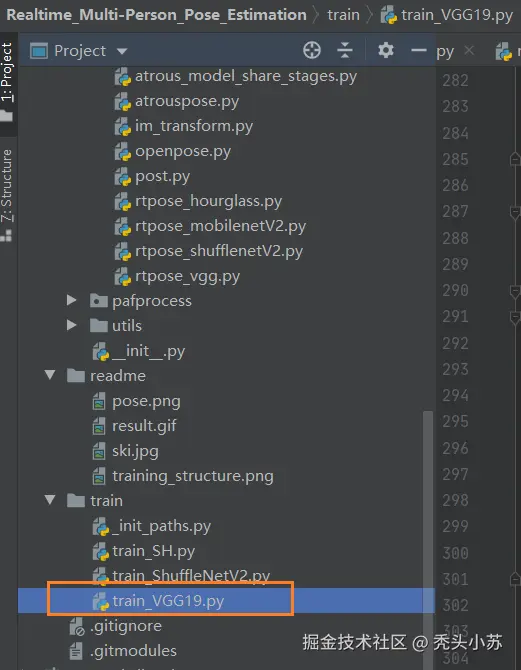521x670 pixels.
Task: Open _init_paths.py file
Action: click(162, 526)
